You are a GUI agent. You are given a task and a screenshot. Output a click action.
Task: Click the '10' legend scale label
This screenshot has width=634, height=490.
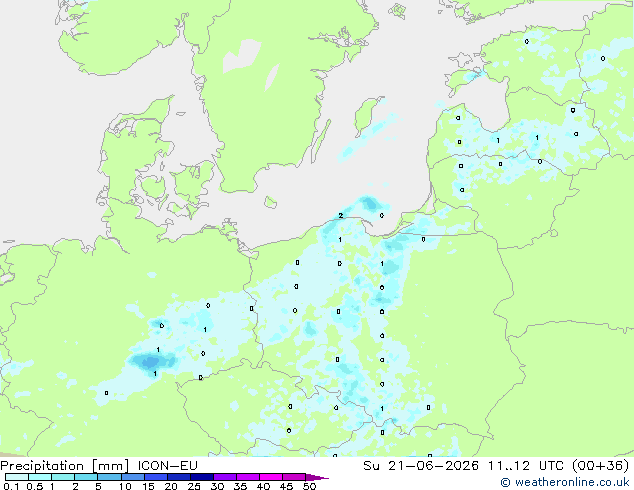(125, 486)
